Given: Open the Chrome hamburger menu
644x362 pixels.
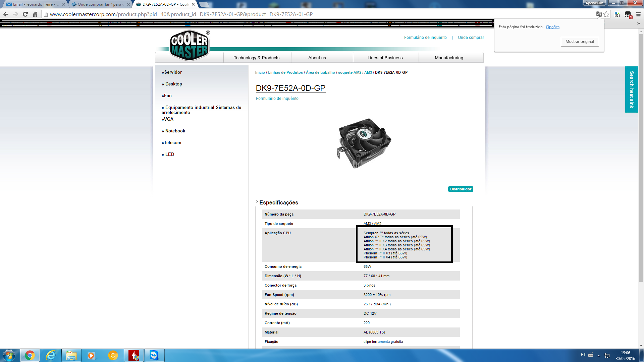Looking at the screenshot, I should [x=638, y=14].
